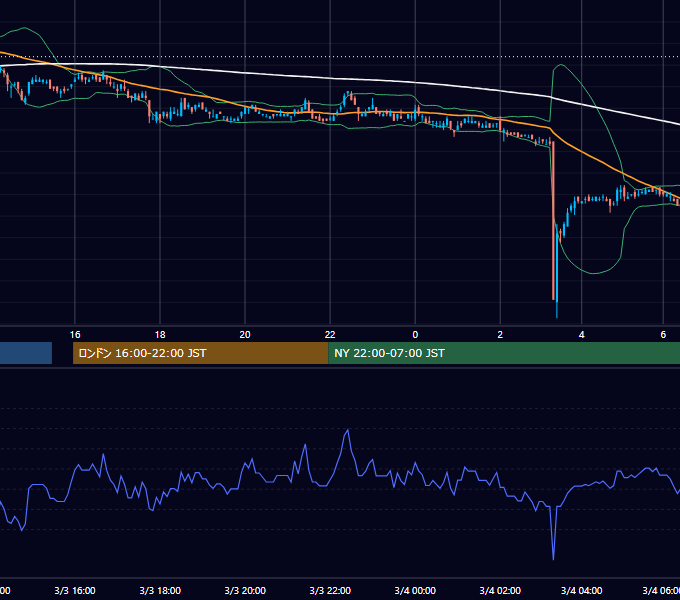This screenshot has width=680, height=600.
Task: Click the lowest point of the long candle wick
Action: pos(557,317)
